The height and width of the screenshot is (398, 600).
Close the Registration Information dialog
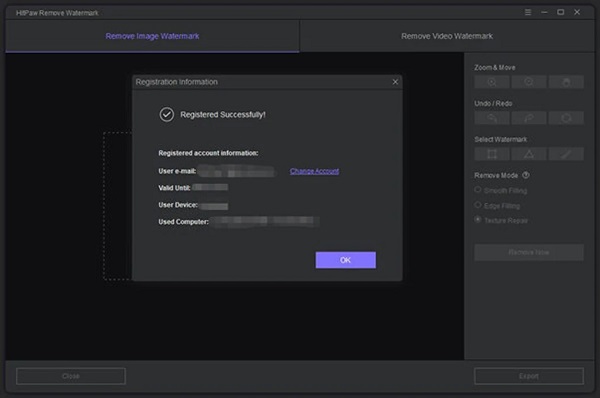pos(395,82)
